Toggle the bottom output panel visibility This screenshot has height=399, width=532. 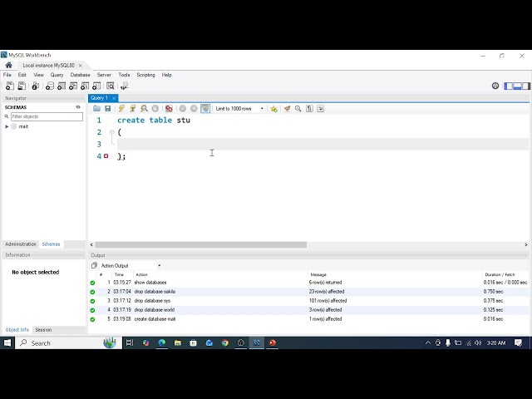coord(517,86)
